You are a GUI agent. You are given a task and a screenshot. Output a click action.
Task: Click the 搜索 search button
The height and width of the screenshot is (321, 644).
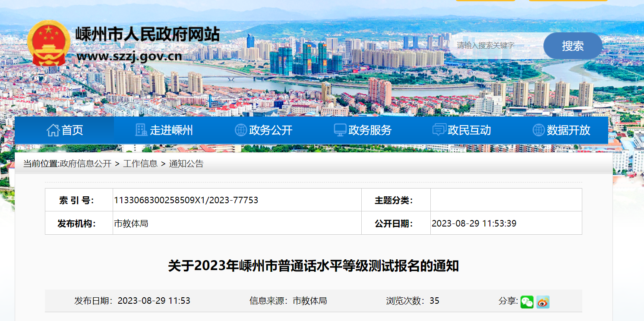pyautogui.click(x=573, y=46)
